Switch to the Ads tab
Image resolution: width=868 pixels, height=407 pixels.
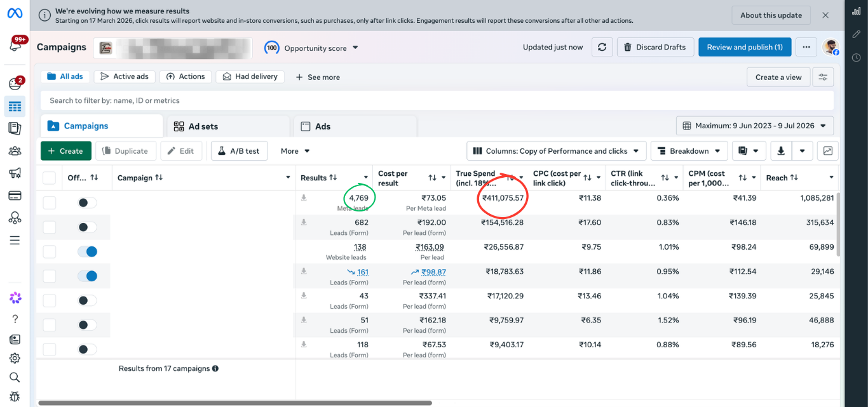click(355, 126)
